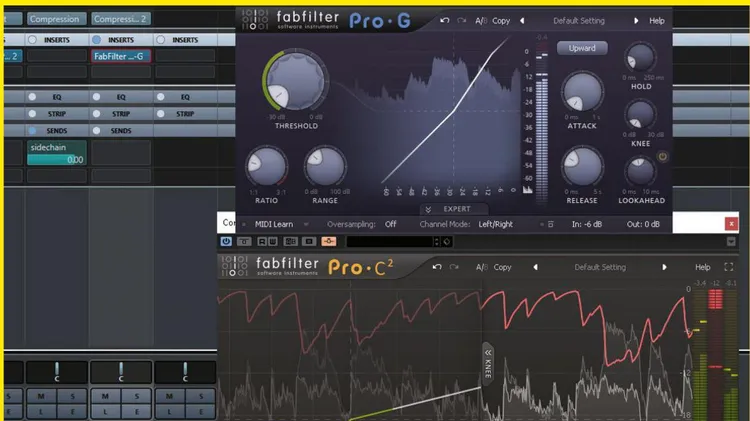This screenshot has width=750, height=421.
Task: Open the Help menu in Pro-C 2
Action: 702,267
